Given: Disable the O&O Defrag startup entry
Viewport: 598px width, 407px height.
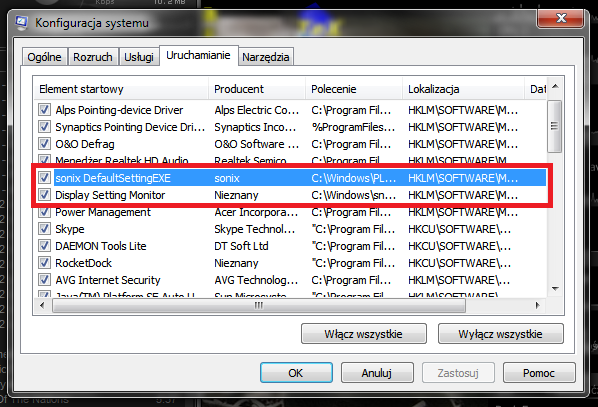Looking at the screenshot, I should 44,144.
